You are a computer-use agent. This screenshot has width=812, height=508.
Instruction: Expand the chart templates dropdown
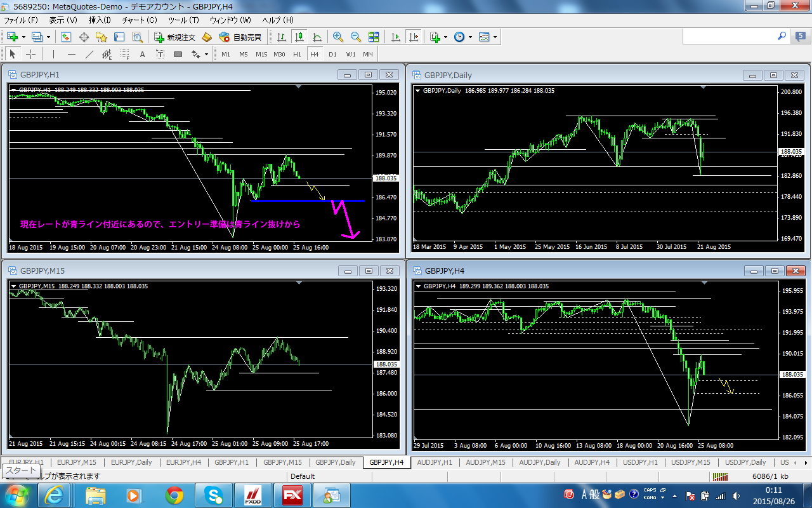click(495, 37)
